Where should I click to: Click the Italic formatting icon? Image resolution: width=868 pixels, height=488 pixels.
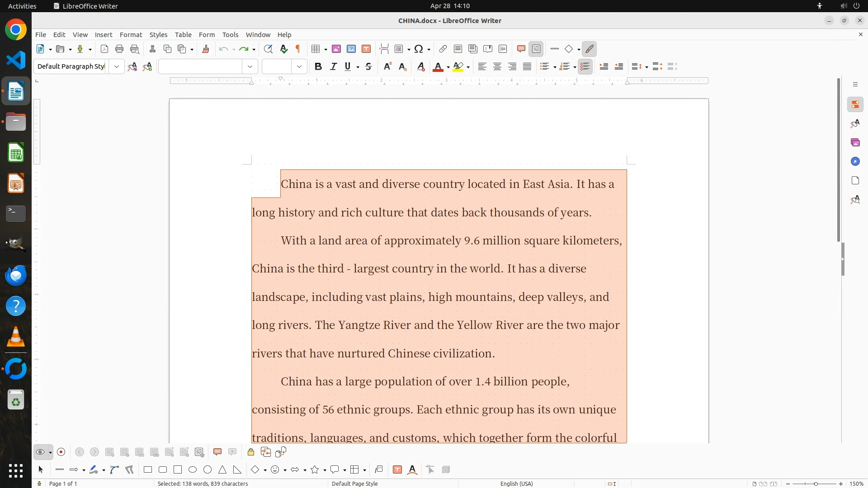pos(334,67)
